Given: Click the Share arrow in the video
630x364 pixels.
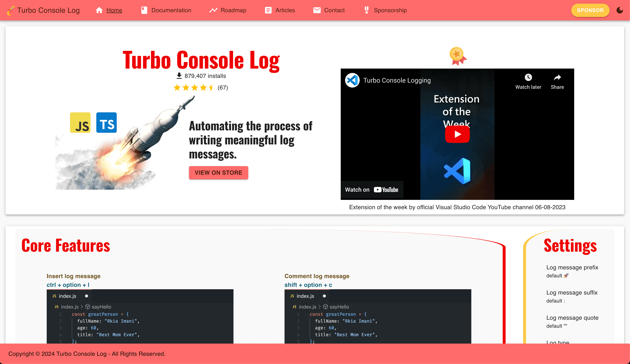Looking at the screenshot, I should 557,78.
